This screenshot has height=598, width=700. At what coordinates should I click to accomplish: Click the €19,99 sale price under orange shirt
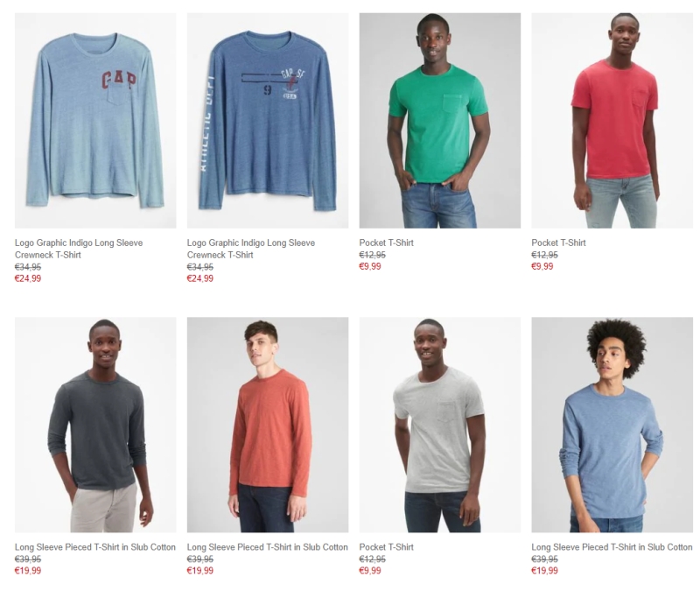pos(200,571)
